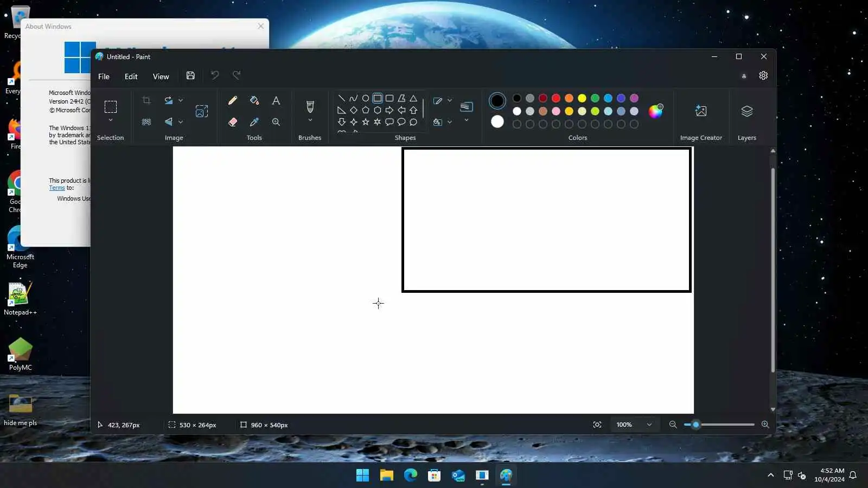Click the Undo button
Viewport: 868px width, 488px height.
[215, 75]
